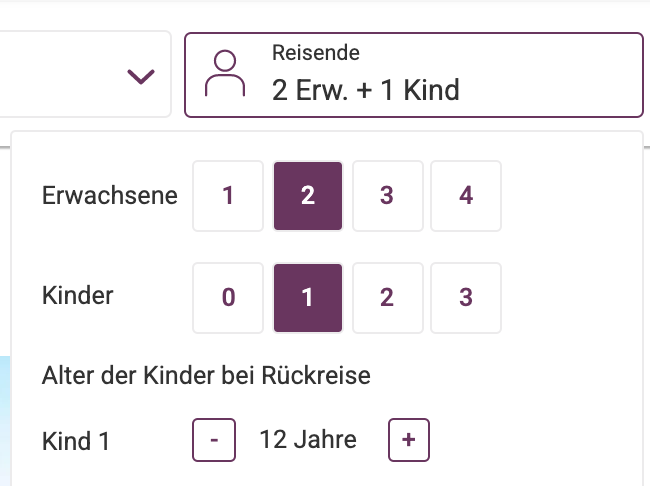The image size is (650, 486).
Task: Pick 2 Kinder
Action: tap(388, 298)
